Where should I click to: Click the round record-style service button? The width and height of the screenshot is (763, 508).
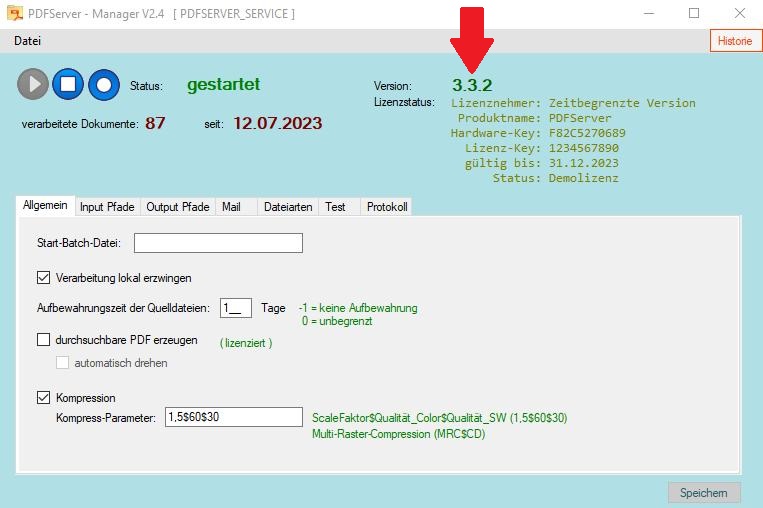(x=104, y=85)
